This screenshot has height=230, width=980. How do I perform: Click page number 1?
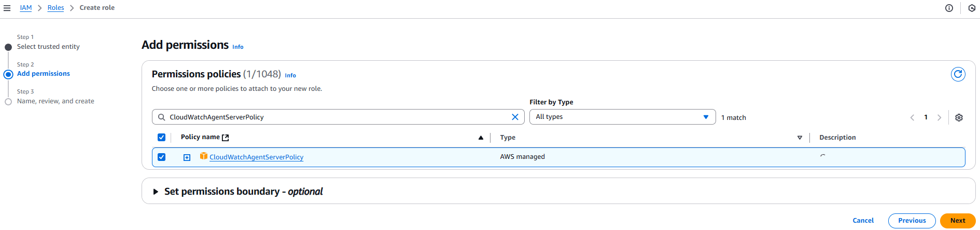[926, 117]
